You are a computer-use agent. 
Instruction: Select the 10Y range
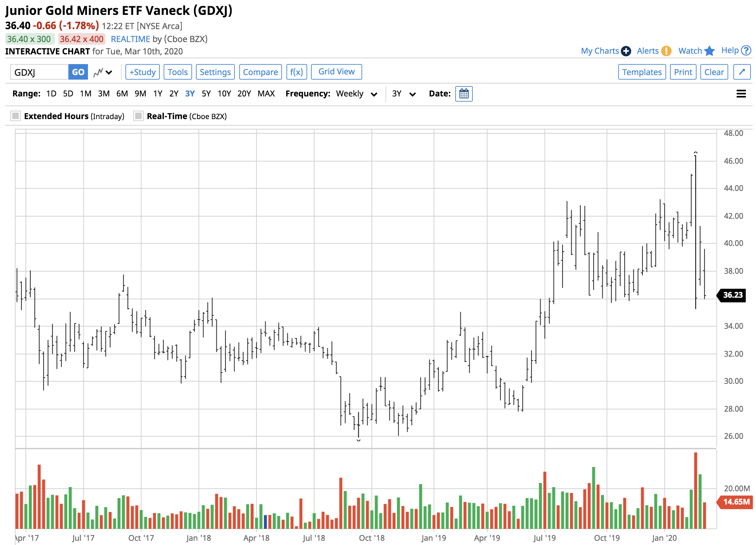pos(224,94)
